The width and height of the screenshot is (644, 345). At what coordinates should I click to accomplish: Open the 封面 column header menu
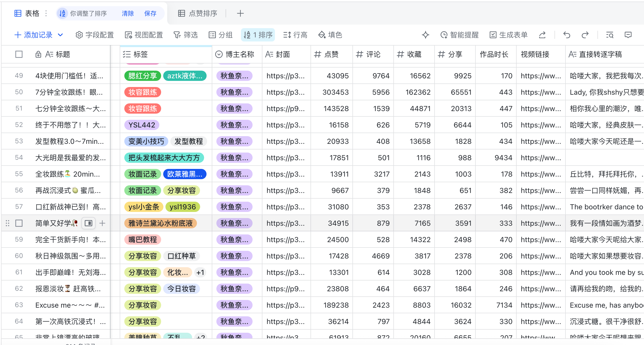coord(286,54)
